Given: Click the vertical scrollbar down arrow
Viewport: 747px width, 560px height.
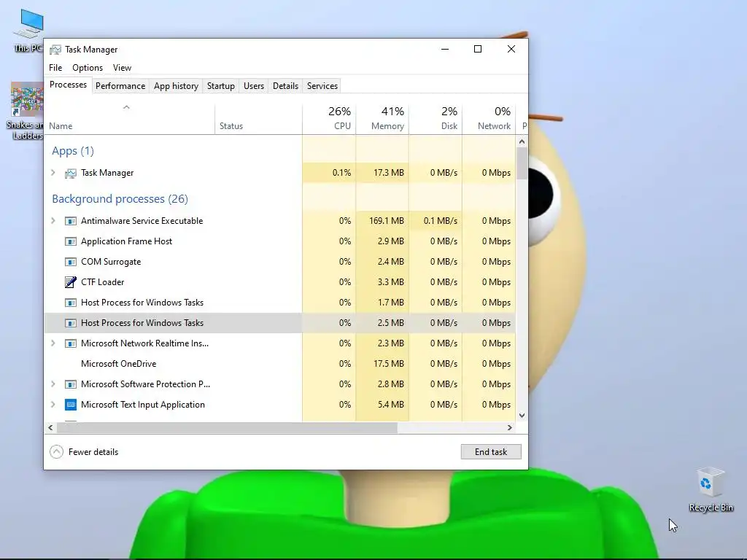Looking at the screenshot, I should [522, 415].
